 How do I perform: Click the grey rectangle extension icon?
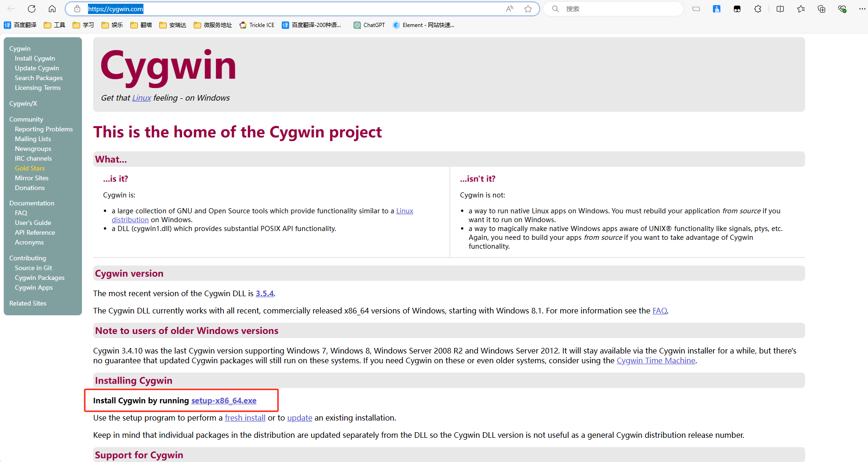click(x=696, y=9)
